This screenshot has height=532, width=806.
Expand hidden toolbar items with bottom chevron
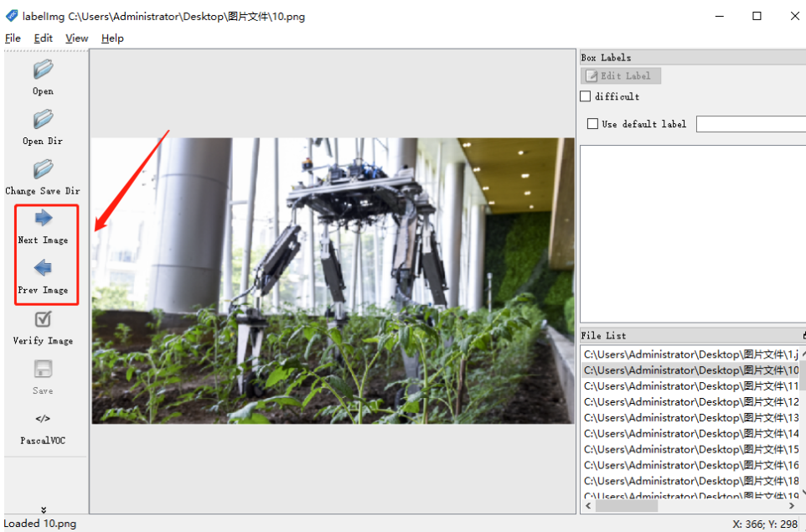[44, 509]
